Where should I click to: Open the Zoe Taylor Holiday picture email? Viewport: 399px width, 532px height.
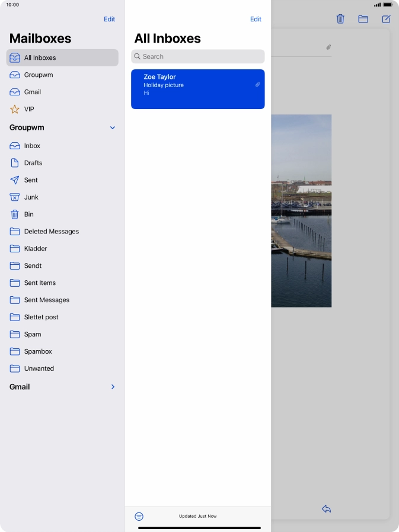(198, 89)
